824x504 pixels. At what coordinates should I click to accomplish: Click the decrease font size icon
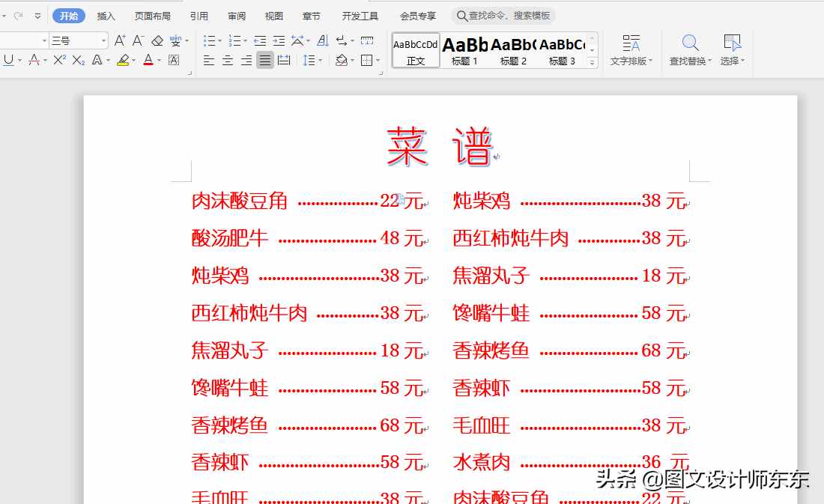click(139, 40)
